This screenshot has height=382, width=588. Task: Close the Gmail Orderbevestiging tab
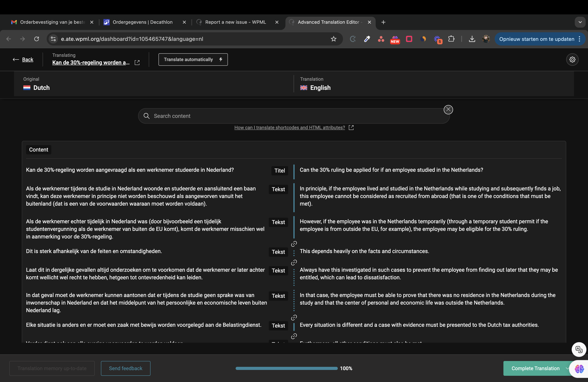[x=92, y=22]
